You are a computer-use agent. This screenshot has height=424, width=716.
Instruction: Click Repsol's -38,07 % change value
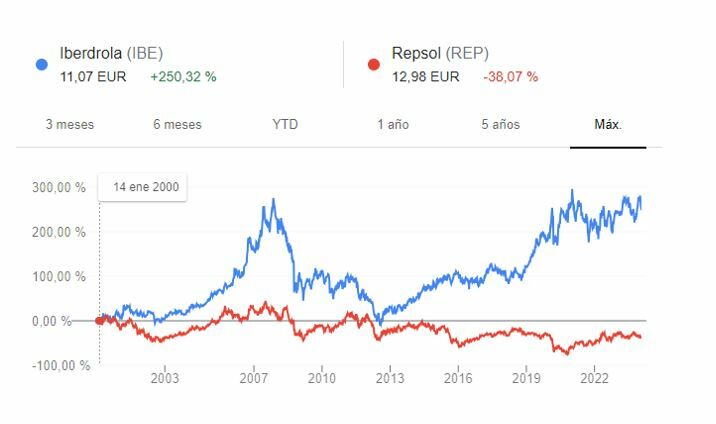[510, 76]
